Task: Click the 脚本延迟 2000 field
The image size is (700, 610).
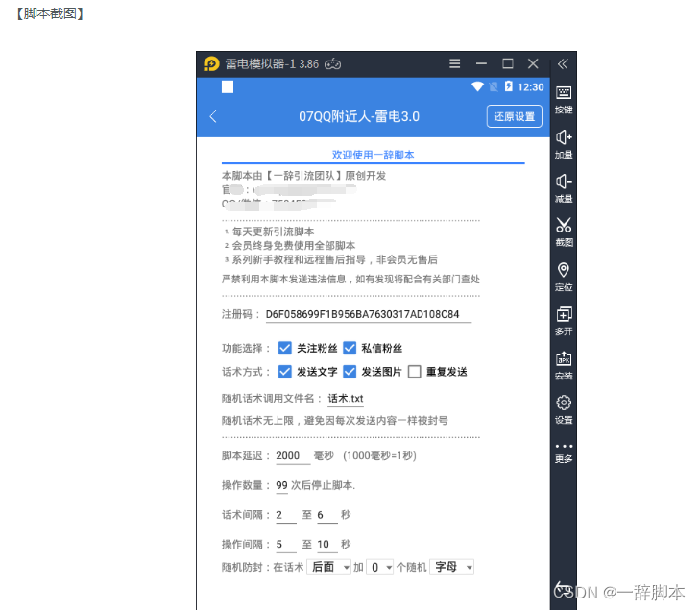Action: [x=293, y=456]
